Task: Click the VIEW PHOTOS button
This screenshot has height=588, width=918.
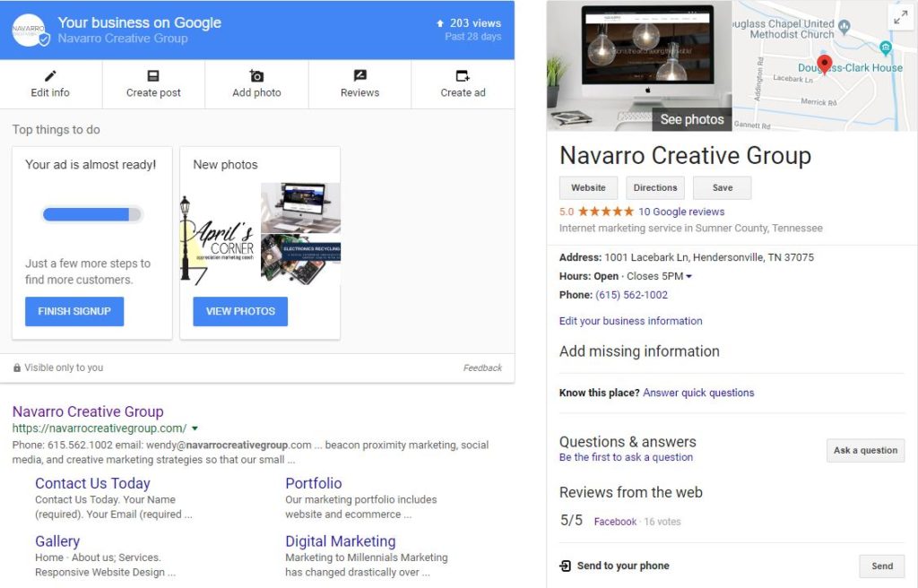Action: point(240,311)
